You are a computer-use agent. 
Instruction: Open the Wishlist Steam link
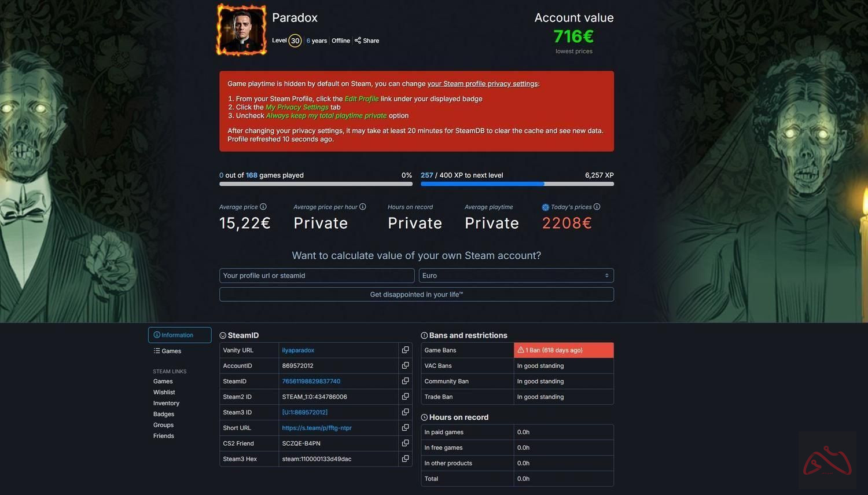point(164,392)
